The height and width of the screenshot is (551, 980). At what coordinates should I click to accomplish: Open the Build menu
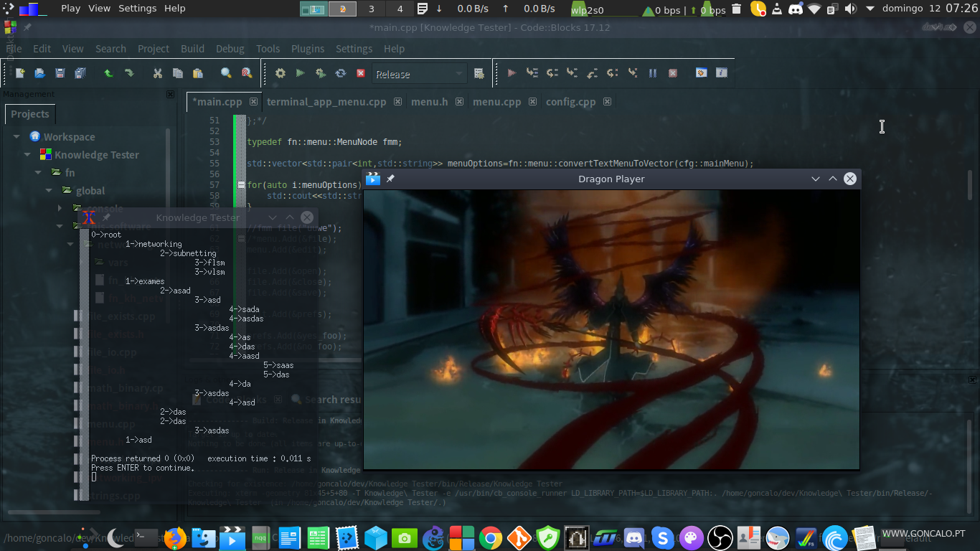(192, 49)
